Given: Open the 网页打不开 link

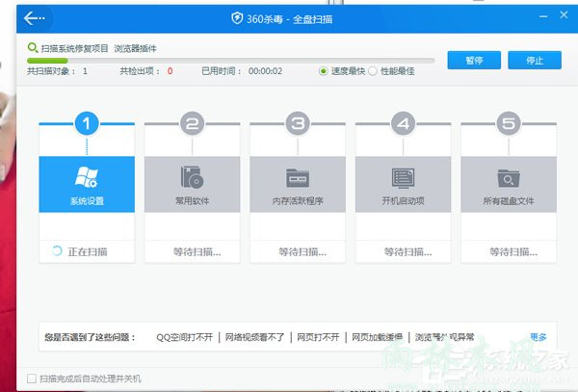Looking at the screenshot, I should pyautogui.click(x=318, y=337).
